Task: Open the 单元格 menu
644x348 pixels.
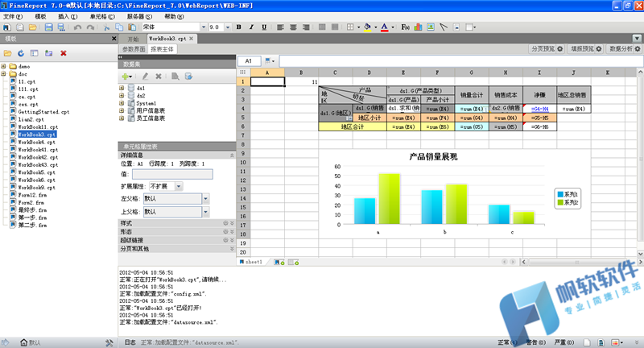Action: tap(102, 16)
